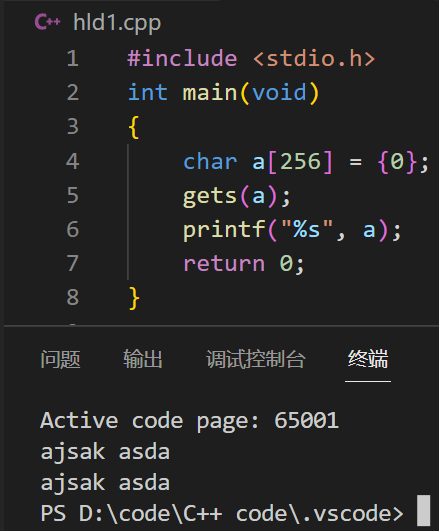The image size is (439, 531).
Task: Click line number 6 in the gutter
Action: point(73,229)
